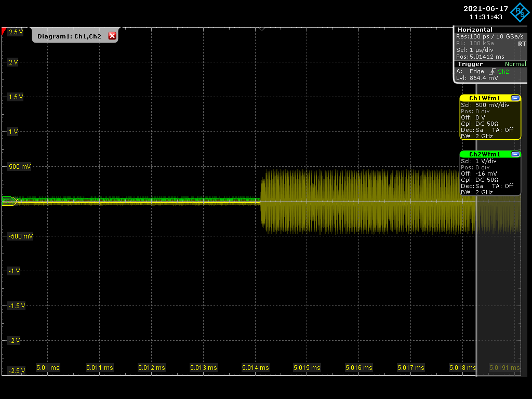Open the Horizontal settings header
Viewport: 532px width, 399px height.
(475, 30)
